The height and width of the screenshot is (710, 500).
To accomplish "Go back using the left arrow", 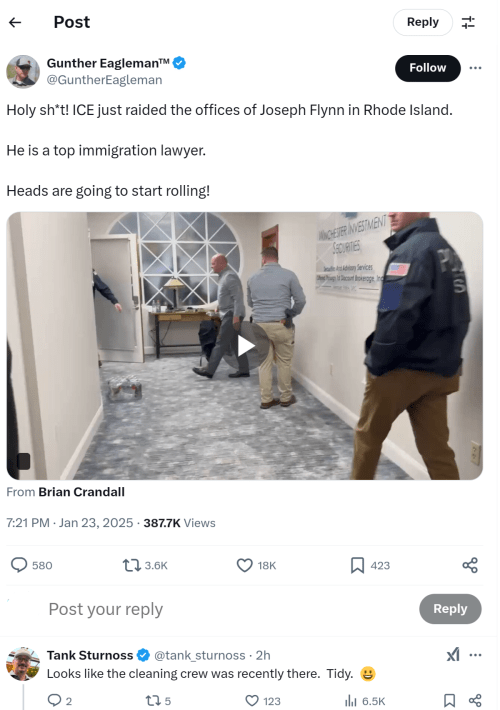I will [15, 22].
